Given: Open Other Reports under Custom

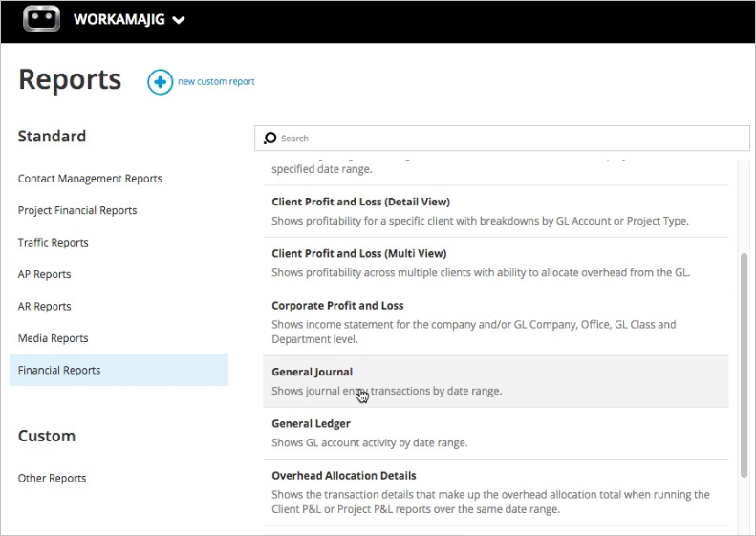Looking at the screenshot, I should pos(53,478).
